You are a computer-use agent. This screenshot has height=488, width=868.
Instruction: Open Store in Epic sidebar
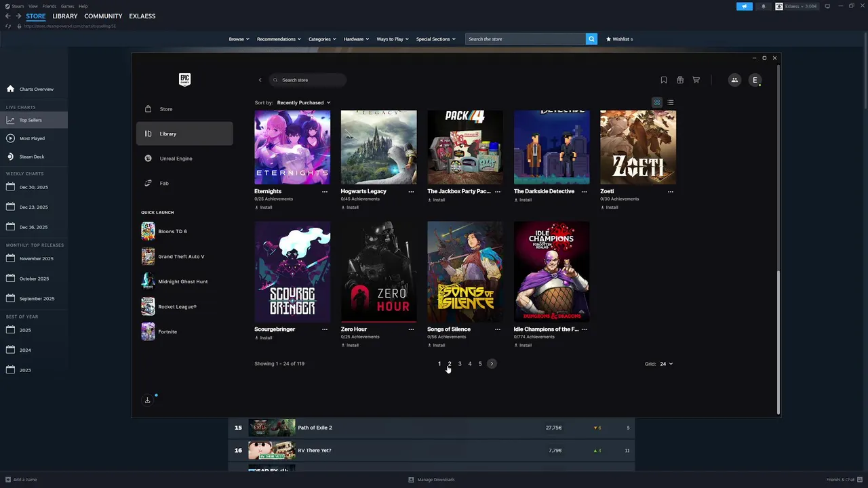(x=184, y=109)
